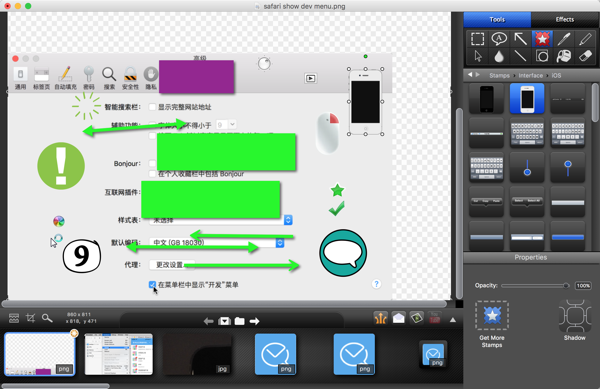Viewport: 600px width, 389px height.
Task: Select the first tray thumbnail with purple box
Action: pyautogui.click(x=39, y=354)
